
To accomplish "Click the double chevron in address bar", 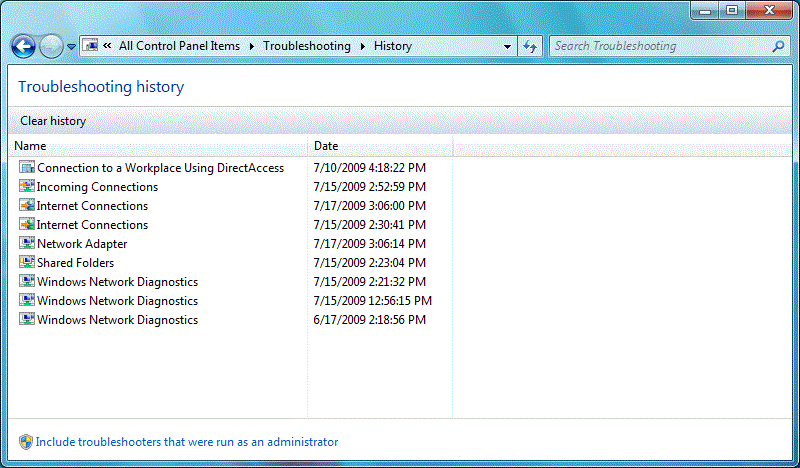I will click(x=107, y=45).
